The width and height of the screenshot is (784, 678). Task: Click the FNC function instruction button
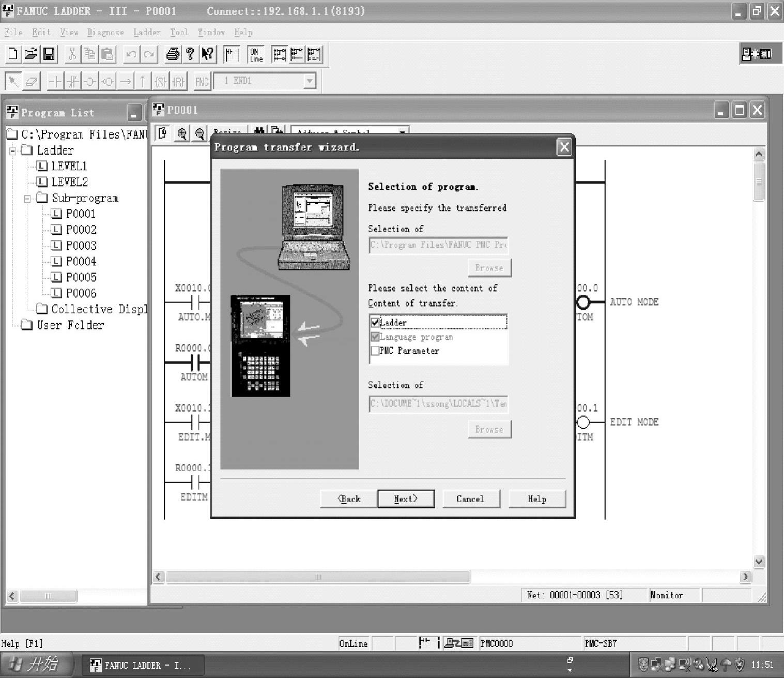coord(202,81)
